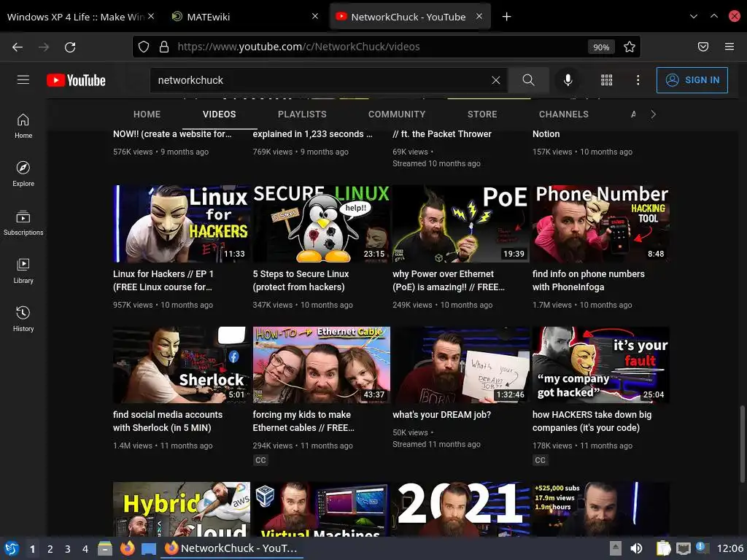The width and height of the screenshot is (747, 560).
Task: Bookmark this page with star
Action: [630, 47]
